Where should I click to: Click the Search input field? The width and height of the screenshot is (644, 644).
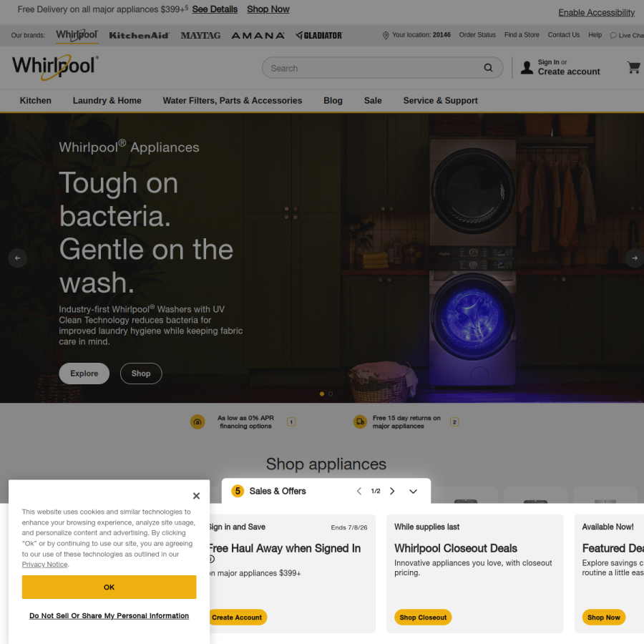(x=382, y=68)
